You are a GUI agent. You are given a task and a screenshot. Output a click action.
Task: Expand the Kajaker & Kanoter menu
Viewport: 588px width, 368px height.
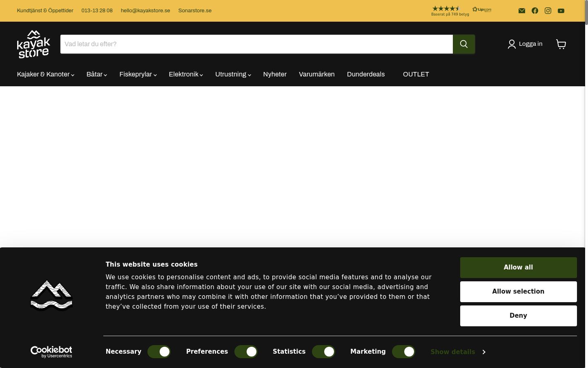46,74
